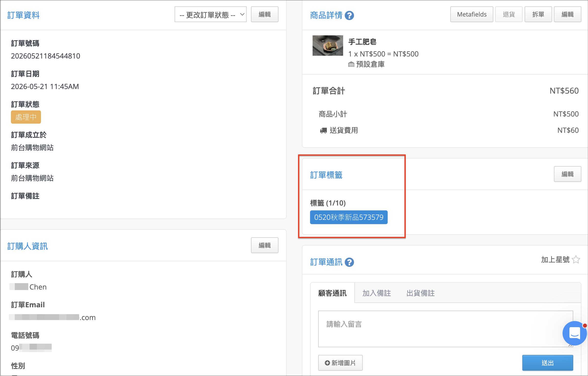Click the 0520秋季新品573579 order tag
Image resolution: width=588 pixels, height=376 pixels.
(x=349, y=217)
